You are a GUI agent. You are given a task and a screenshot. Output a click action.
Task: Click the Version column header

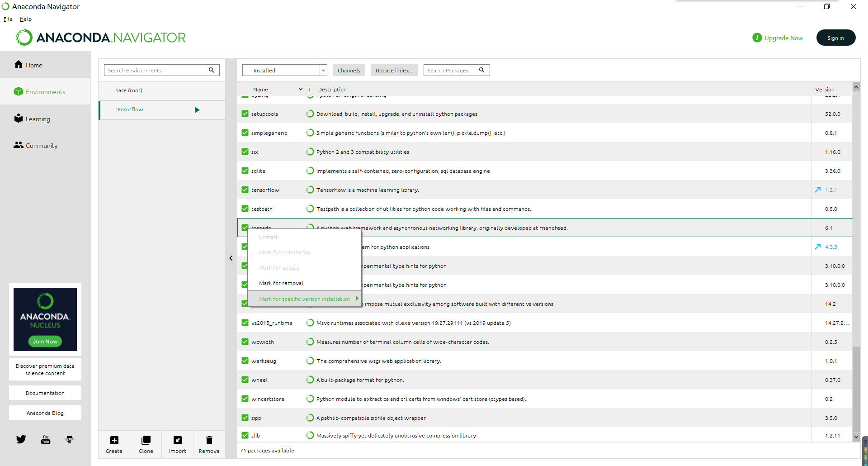coord(825,90)
